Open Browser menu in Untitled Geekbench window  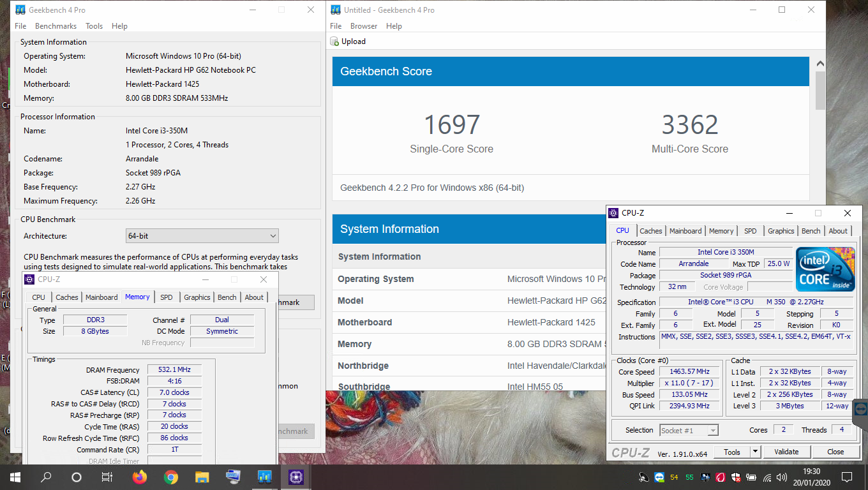[364, 26]
